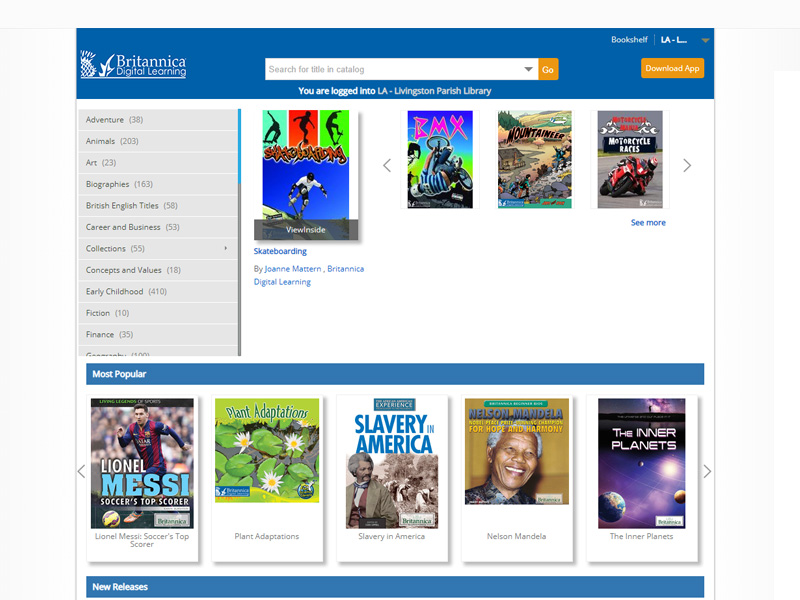Click the Download App button
This screenshot has width=800, height=600.
click(x=672, y=68)
